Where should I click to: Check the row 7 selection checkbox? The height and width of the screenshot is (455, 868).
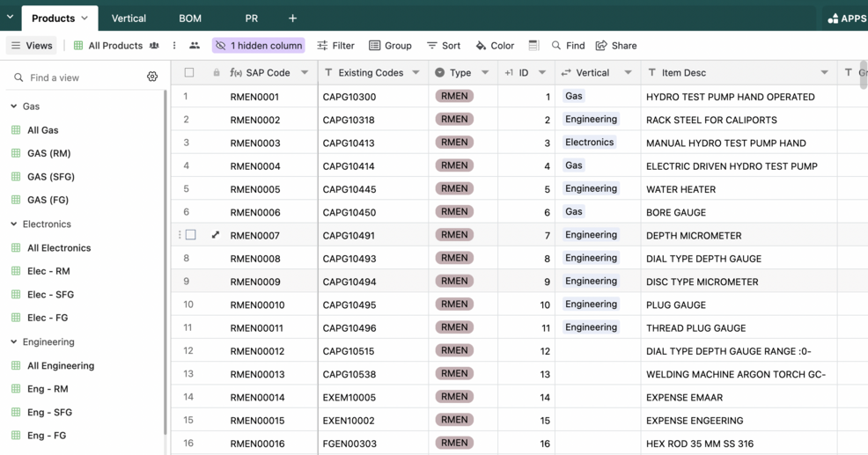pos(190,235)
